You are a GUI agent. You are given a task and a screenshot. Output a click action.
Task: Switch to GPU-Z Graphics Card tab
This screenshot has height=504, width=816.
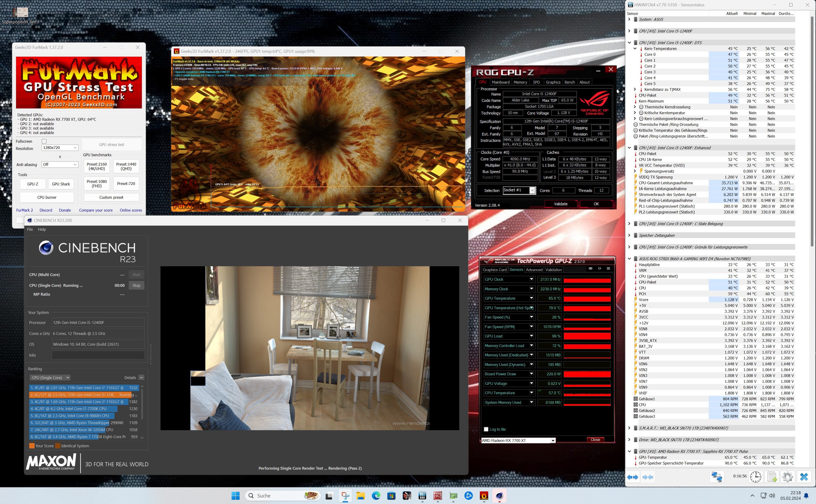(495, 270)
